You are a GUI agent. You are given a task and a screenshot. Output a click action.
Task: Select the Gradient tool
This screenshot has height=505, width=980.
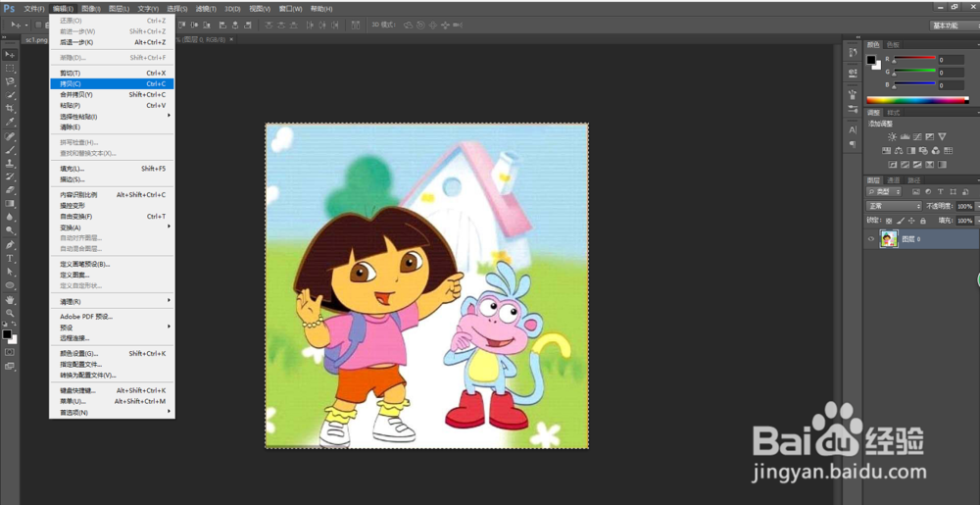[10, 204]
